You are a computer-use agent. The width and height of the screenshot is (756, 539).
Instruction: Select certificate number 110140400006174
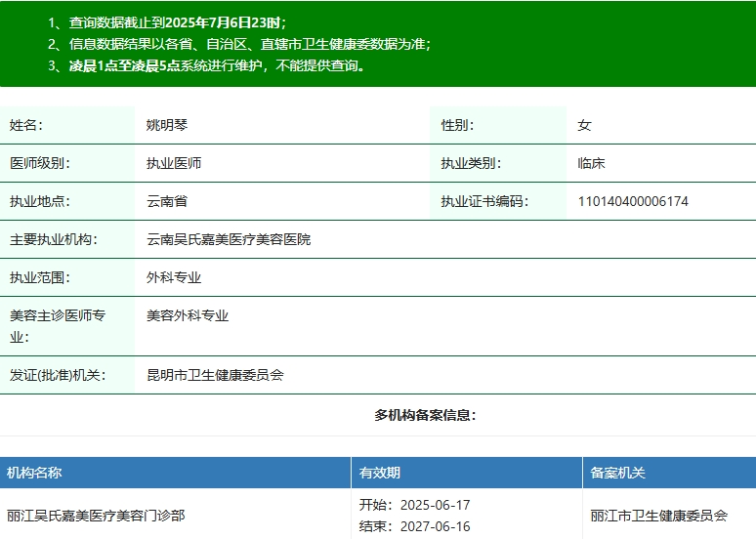click(x=633, y=201)
